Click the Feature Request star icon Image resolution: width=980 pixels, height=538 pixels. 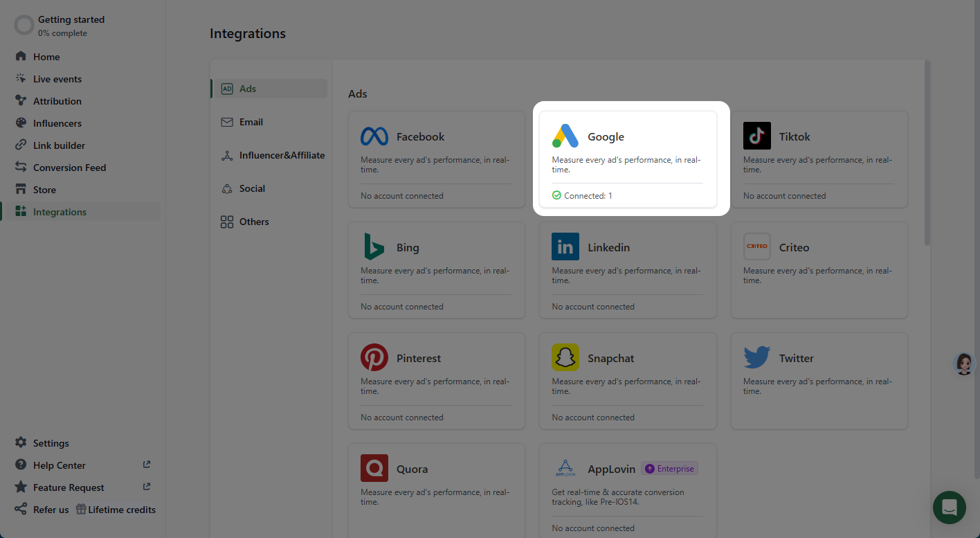(x=21, y=487)
